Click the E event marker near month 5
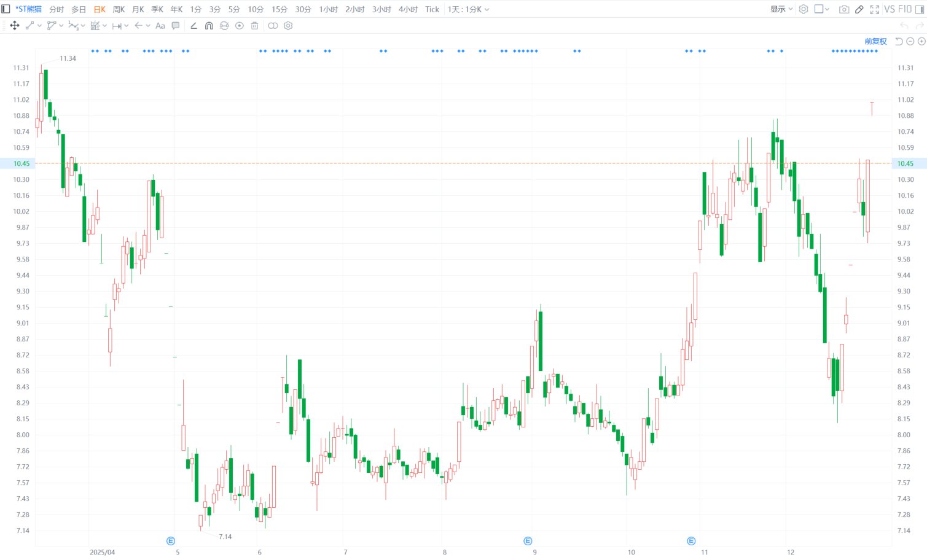Viewport: 927px width, 560px height. (x=171, y=541)
